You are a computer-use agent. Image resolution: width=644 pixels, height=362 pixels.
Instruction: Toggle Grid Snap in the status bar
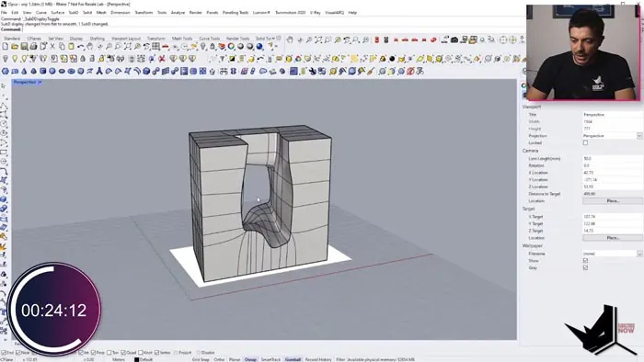pos(201,359)
